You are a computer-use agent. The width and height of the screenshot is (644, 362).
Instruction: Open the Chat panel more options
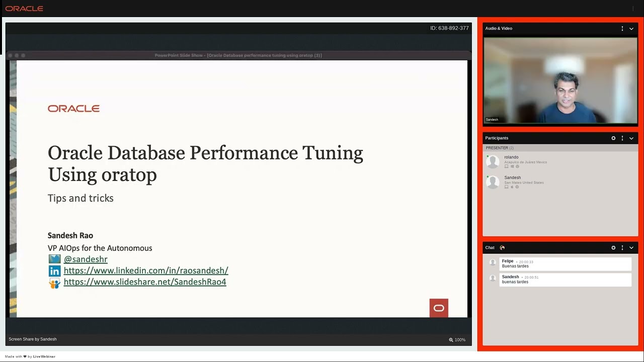(x=622, y=248)
